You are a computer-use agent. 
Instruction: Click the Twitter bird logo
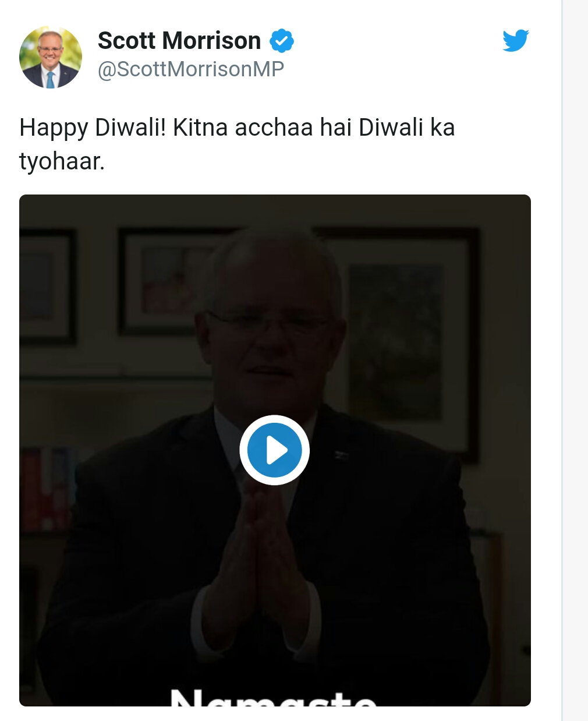point(515,41)
